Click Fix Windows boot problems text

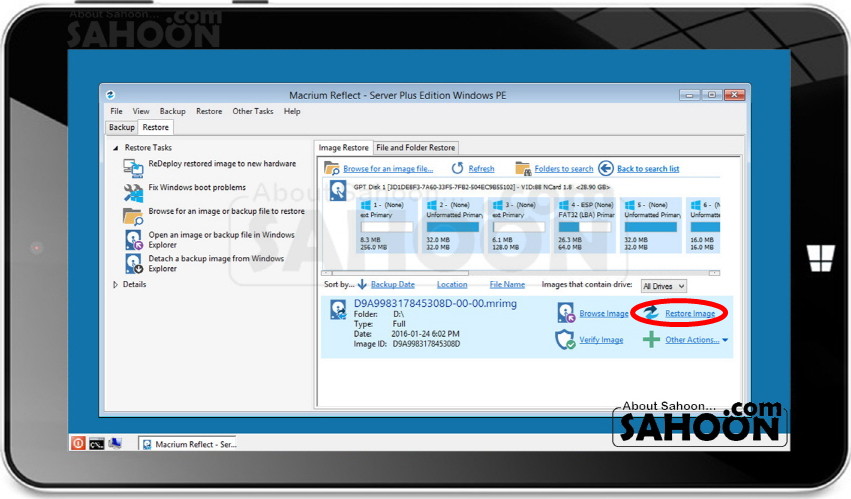pos(197,187)
